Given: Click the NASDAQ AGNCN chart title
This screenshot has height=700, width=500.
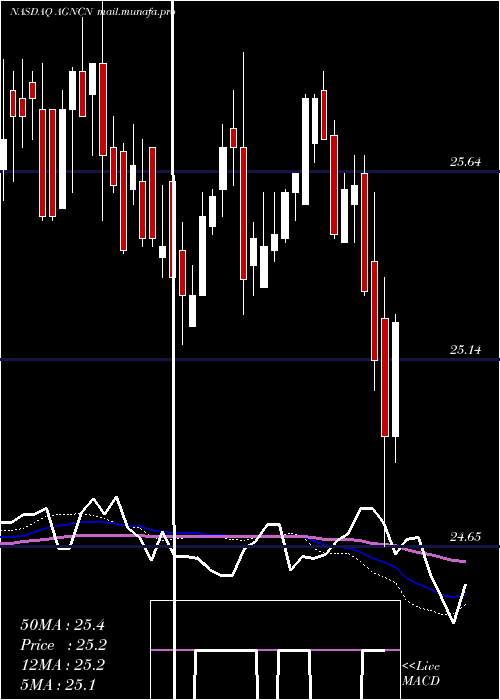Looking at the screenshot, I should (x=51, y=12).
